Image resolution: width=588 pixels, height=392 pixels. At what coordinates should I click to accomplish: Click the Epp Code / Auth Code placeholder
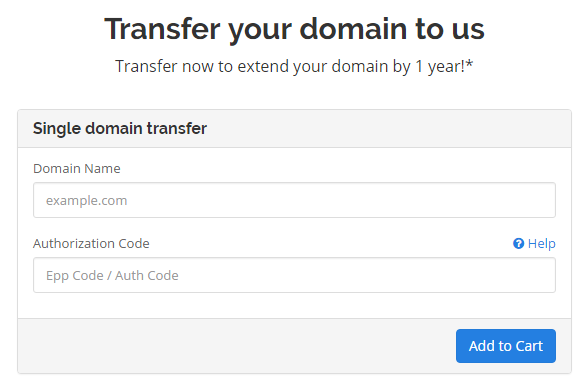[112, 276]
